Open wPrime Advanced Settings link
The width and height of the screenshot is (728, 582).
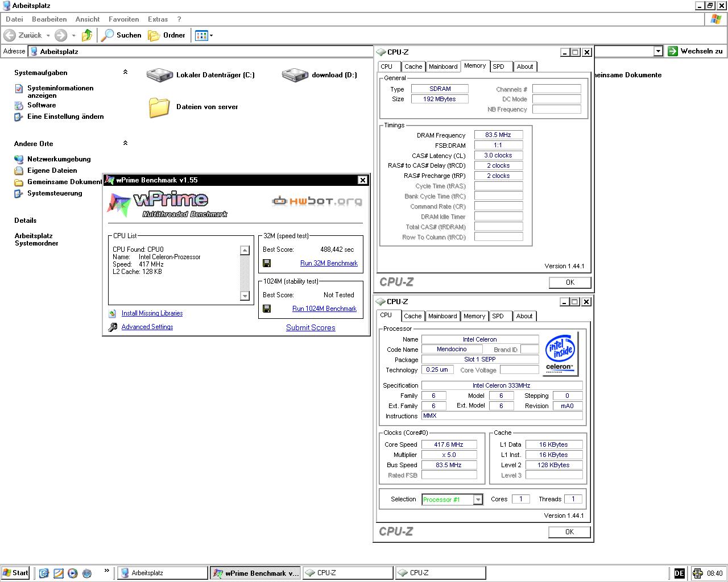click(x=147, y=327)
